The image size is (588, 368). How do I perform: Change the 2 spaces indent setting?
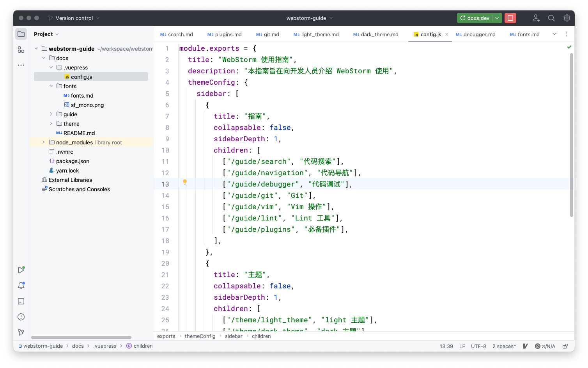tap(504, 346)
